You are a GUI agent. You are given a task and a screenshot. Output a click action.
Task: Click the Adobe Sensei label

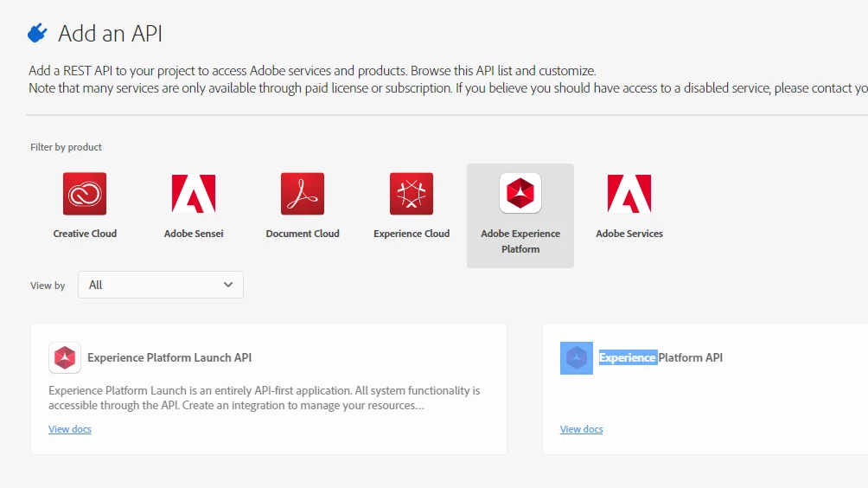(x=194, y=234)
